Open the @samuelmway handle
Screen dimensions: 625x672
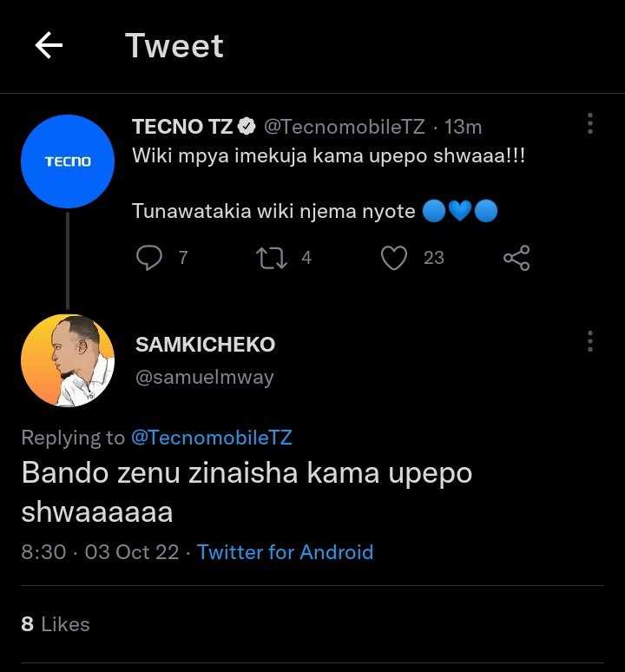(x=204, y=378)
